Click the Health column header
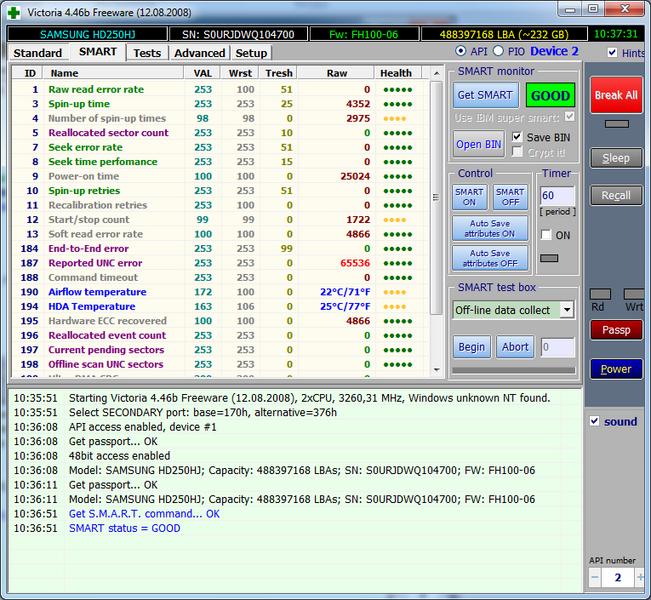 click(x=397, y=73)
